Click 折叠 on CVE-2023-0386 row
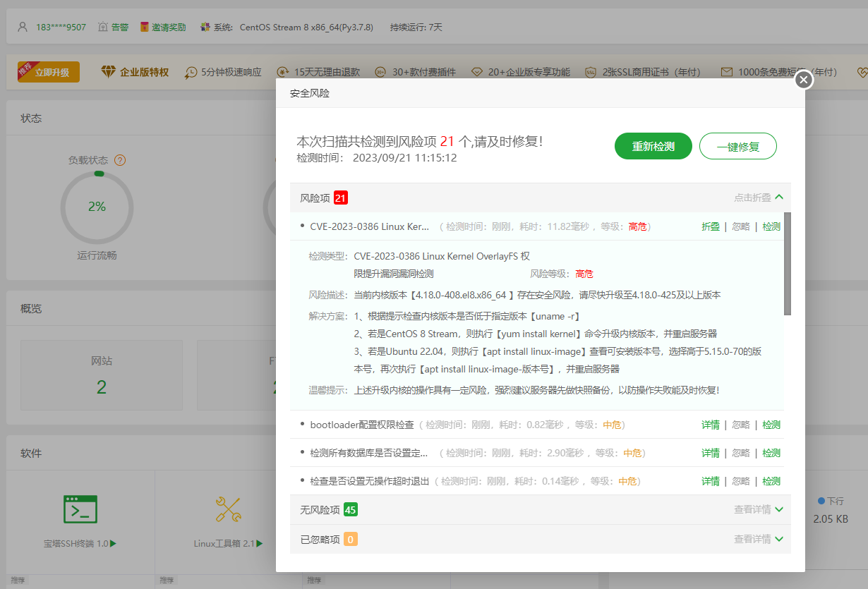The height and width of the screenshot is (589, 868). (x=711, y=226)
